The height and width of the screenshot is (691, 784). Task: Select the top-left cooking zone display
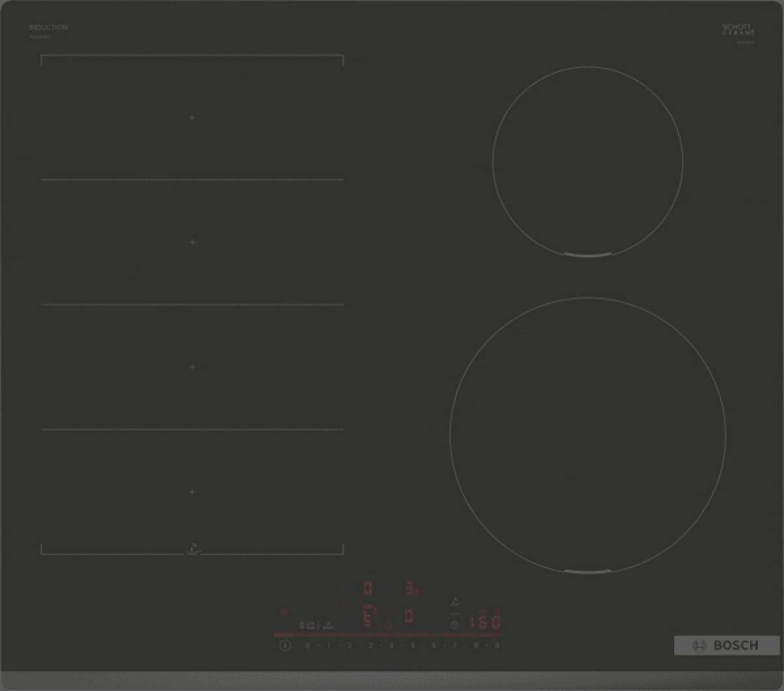click(x=367, y=588)
